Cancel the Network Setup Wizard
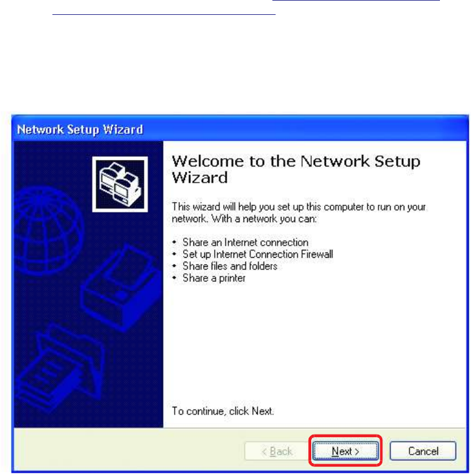Viewport: 471px width, 476px height. pos(422,451)
